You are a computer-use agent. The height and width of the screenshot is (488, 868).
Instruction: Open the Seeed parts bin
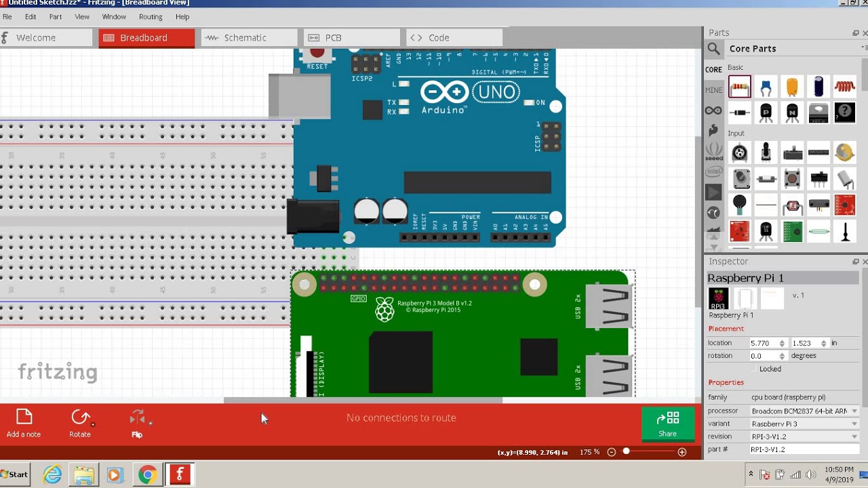713,150
